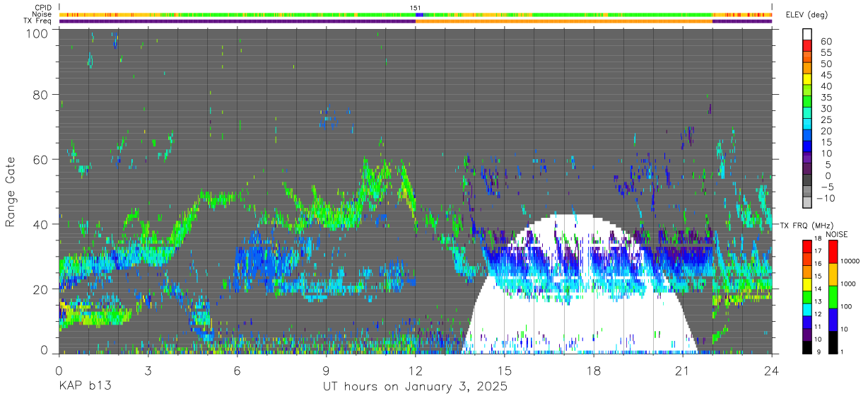
Task: Click the UT hours on January 3, 2025 title
Action: click(x=415, y=387)
